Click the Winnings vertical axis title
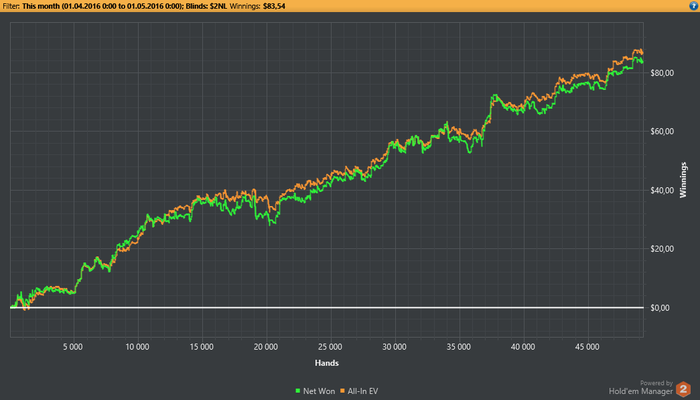Screen dimensions: 700x400 click(683, 180)
